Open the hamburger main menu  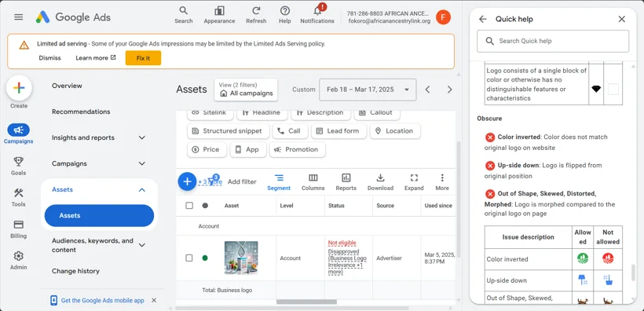[19, 16]
